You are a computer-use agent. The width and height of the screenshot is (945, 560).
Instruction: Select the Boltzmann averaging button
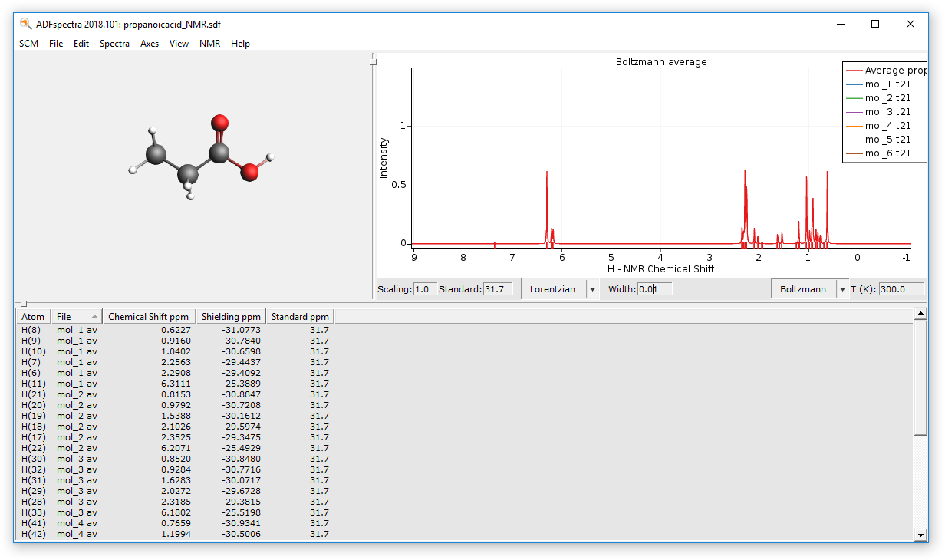pos(803,289)
